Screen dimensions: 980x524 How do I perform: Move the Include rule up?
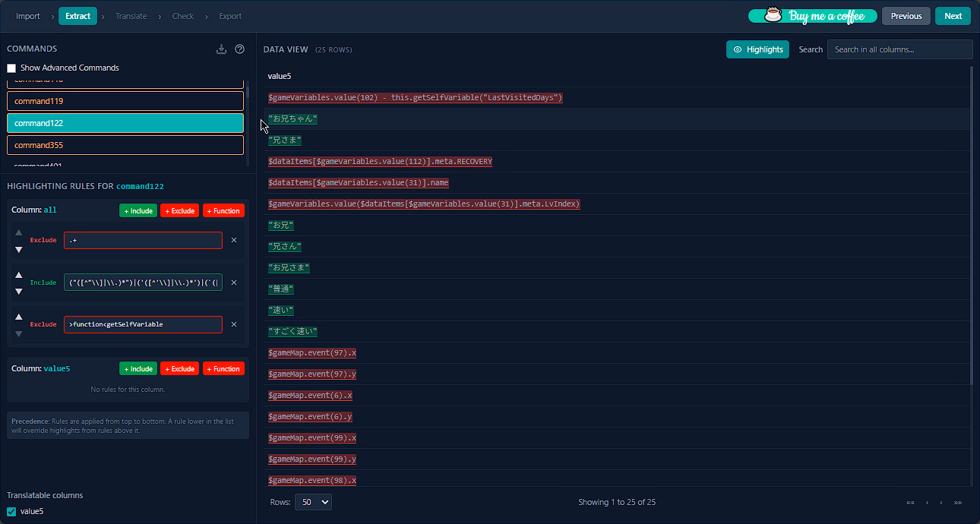19,275
